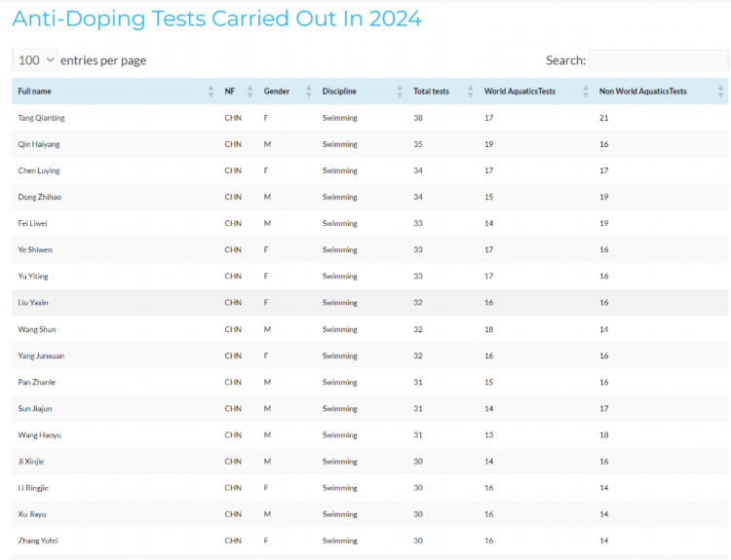Image resolution: width=731 pixels, height=560 pixels.
Task: Sort by Gender using its sort arrows
Action: pos(309,92)
